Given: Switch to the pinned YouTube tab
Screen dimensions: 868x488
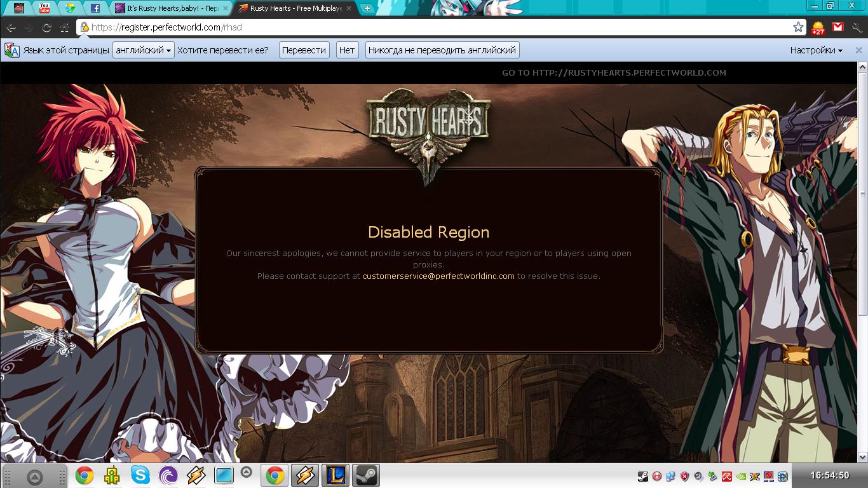Looking at the screenshot, I should [x=44, y=8].
